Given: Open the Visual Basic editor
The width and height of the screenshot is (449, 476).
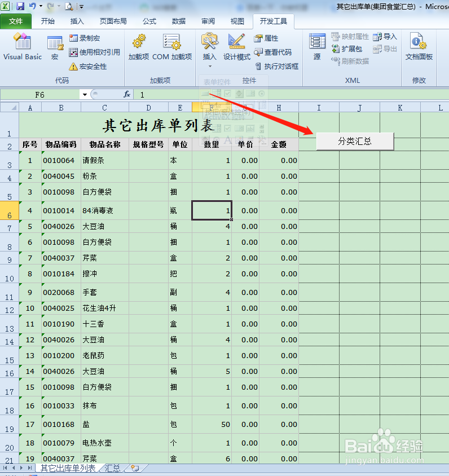Looking at the screenshot, I should tap(23, 46).
